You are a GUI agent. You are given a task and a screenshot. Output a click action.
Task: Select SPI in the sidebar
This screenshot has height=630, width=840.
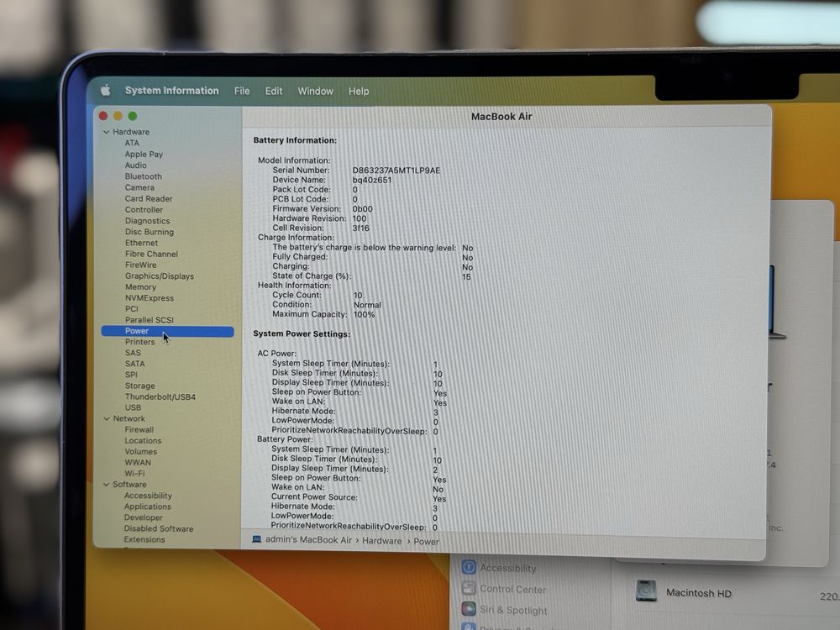tap(131, 375)
